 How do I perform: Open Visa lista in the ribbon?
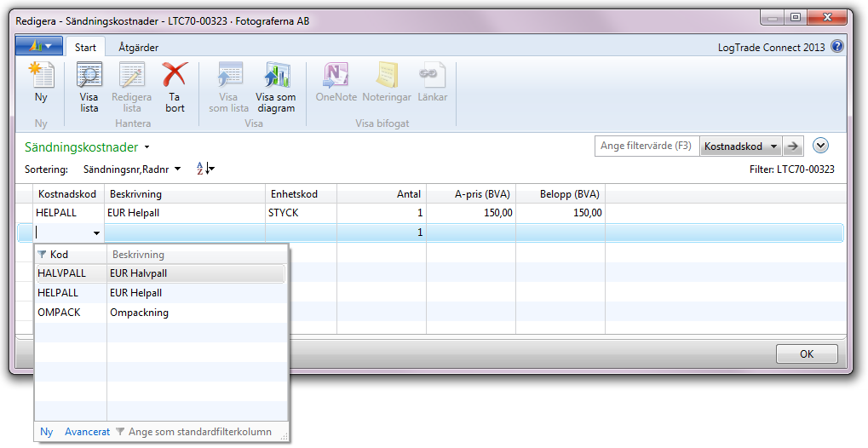coord(89,76)
